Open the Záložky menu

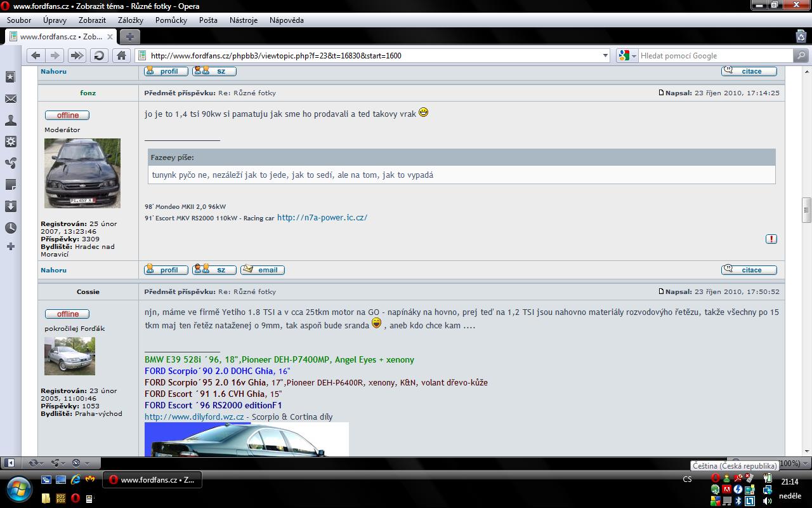[x=130, y=20]
